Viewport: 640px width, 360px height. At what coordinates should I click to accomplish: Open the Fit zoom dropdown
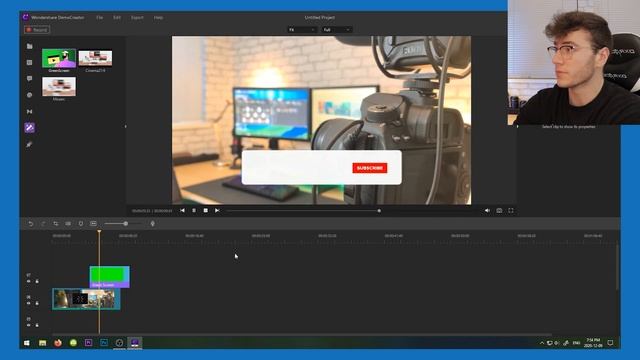tap(302, 30)
